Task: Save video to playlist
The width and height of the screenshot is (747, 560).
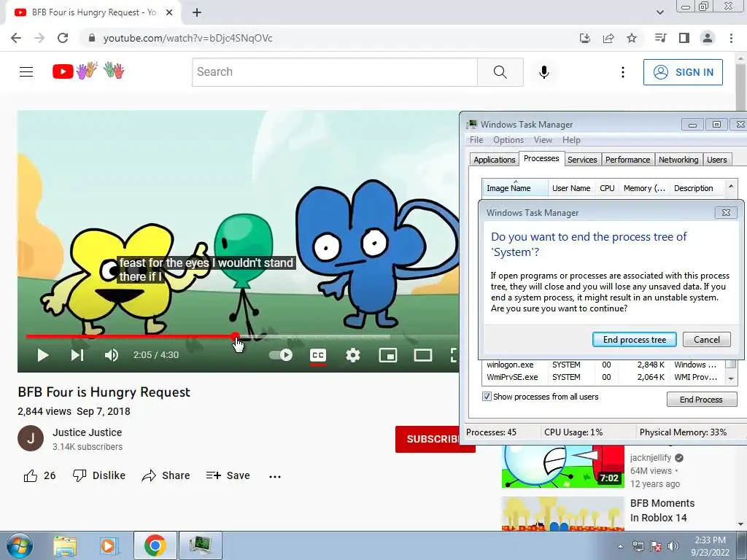Action: point(228,475)
